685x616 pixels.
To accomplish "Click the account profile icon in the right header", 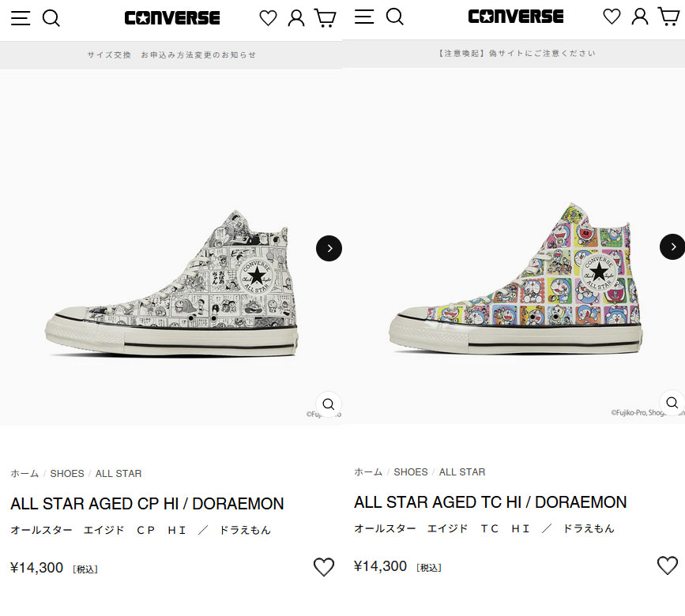I will [x=639, y=17].
